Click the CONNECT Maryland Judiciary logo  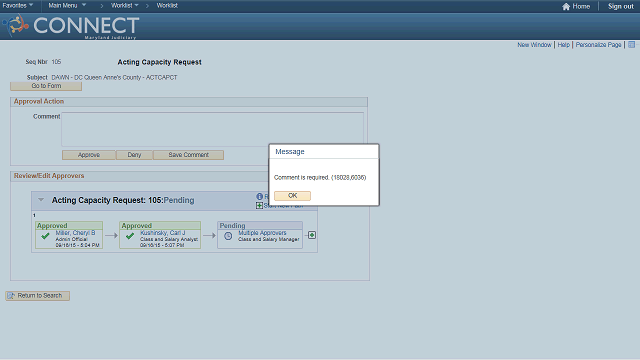(x=71, y=27)
